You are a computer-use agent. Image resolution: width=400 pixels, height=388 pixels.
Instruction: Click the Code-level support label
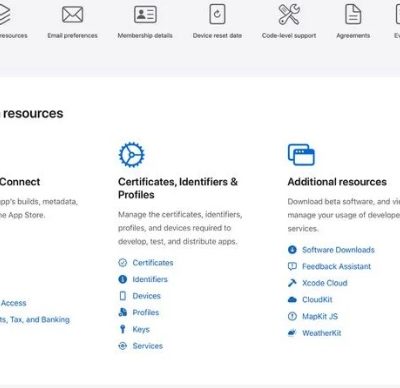(x=289, y=35)
